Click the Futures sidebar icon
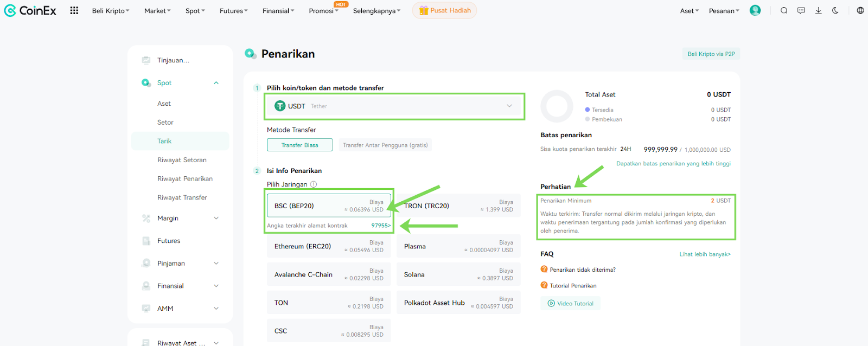Screen dimensions: 868x346 click(146, 241)
